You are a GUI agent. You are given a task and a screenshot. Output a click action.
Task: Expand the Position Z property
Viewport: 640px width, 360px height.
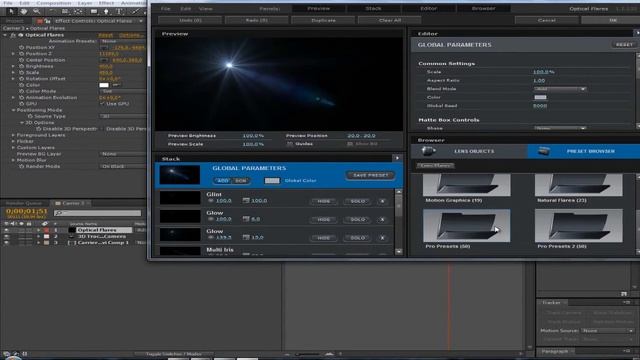[x=13, y=53]
